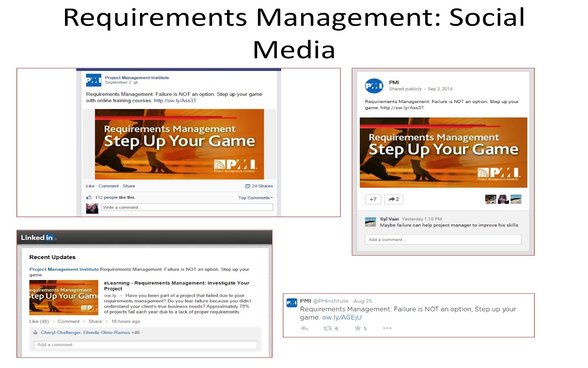The width and height of the screenshot is (588, 368).
Task: Open Syl Vain's profile name
Action: [389, 219]
